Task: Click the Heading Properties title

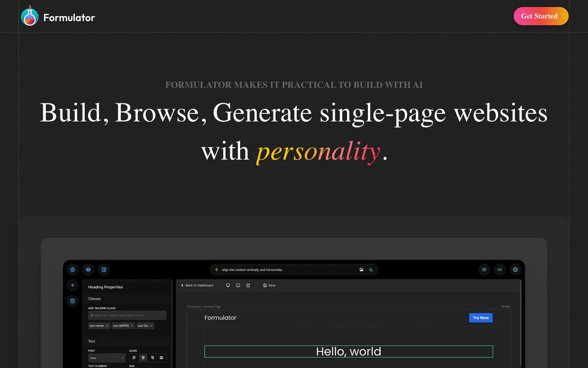Action: pos(105,287)
